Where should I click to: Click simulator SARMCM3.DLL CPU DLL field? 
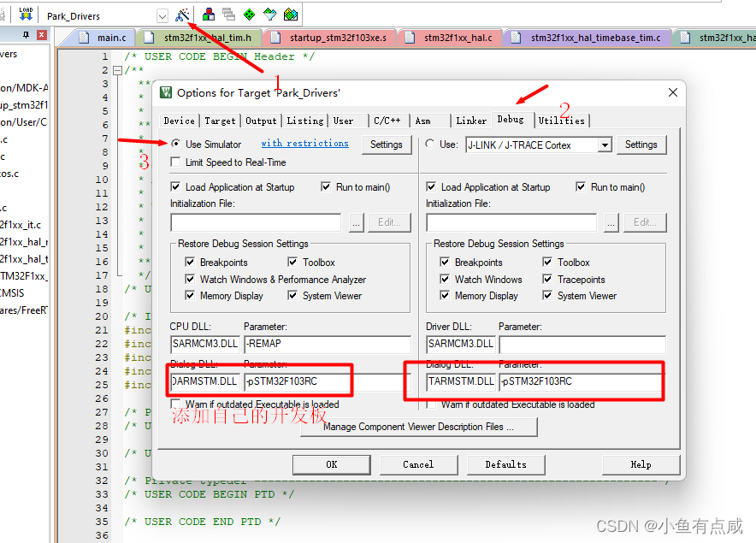pos(205,345)
